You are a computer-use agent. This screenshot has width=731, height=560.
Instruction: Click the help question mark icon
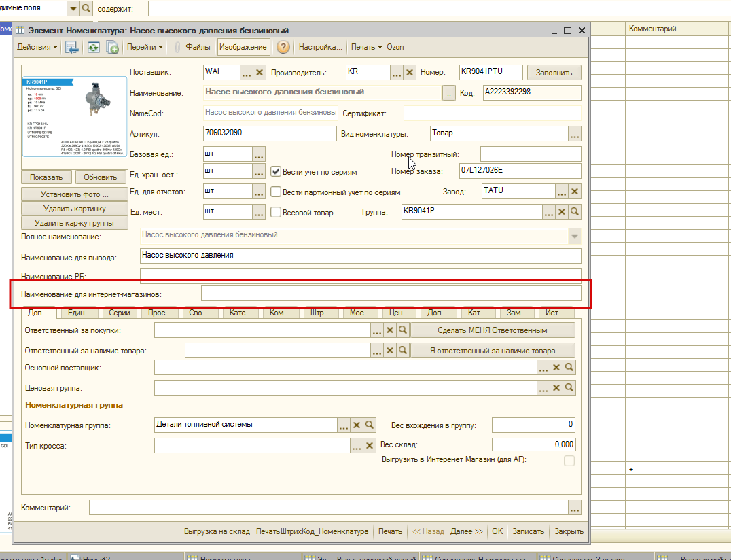283,47
